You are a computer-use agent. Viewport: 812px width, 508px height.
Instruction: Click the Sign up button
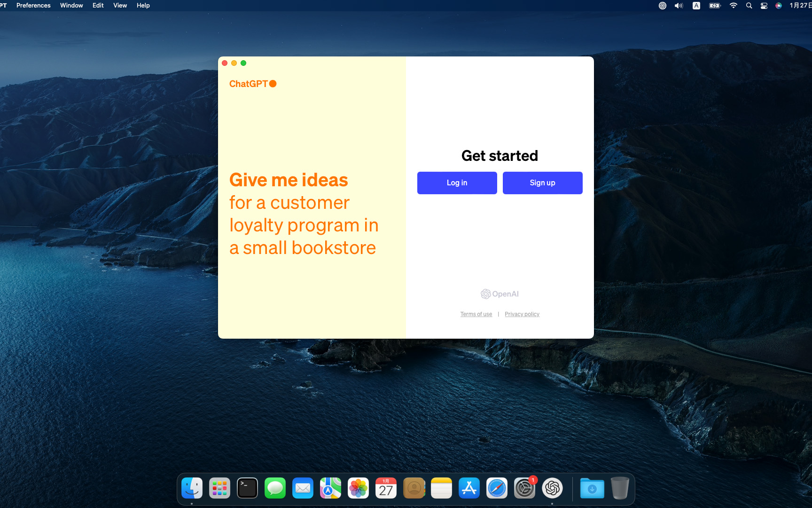(542, 183)
